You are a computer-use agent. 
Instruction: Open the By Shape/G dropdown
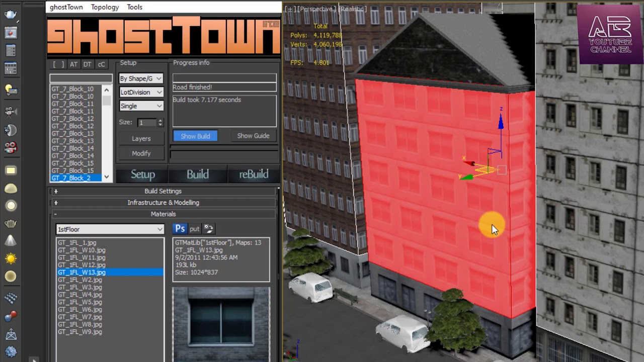[141, 78]
